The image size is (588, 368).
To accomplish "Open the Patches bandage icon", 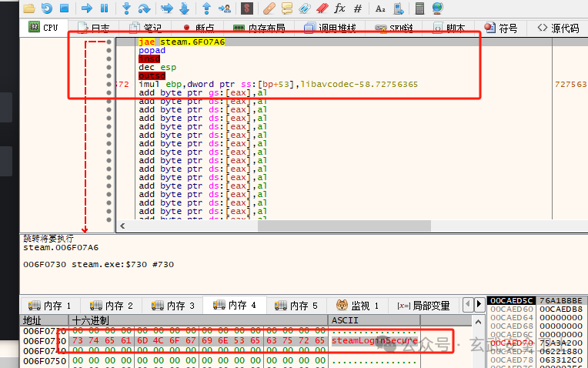I will [269, 8].
